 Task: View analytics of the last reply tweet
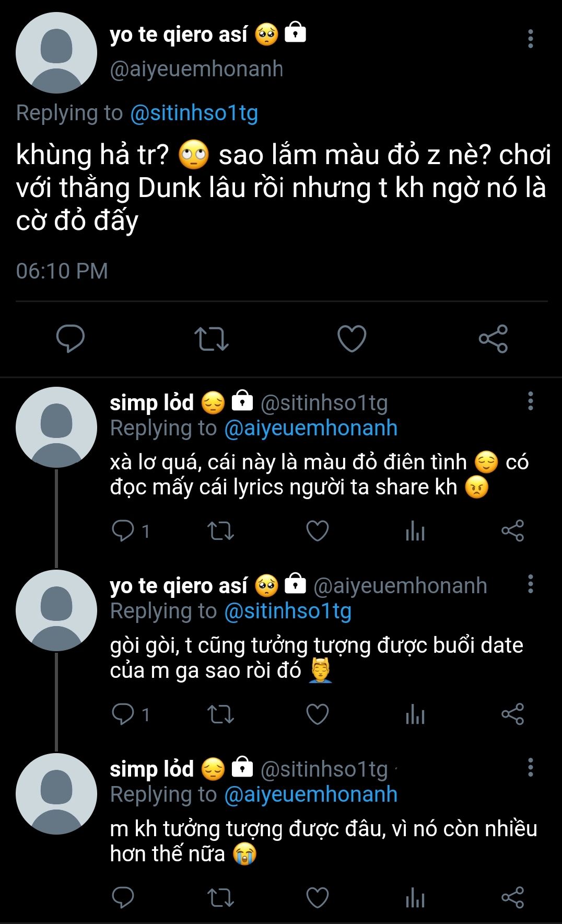point(415,898)
